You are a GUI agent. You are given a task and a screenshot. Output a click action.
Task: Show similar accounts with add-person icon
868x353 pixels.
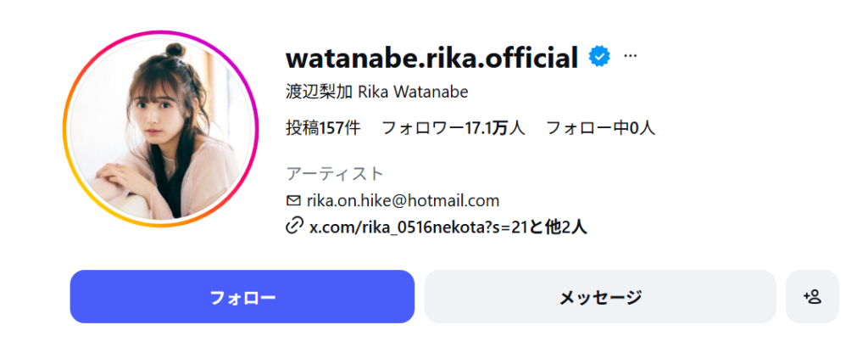click(x=812, y=297)
